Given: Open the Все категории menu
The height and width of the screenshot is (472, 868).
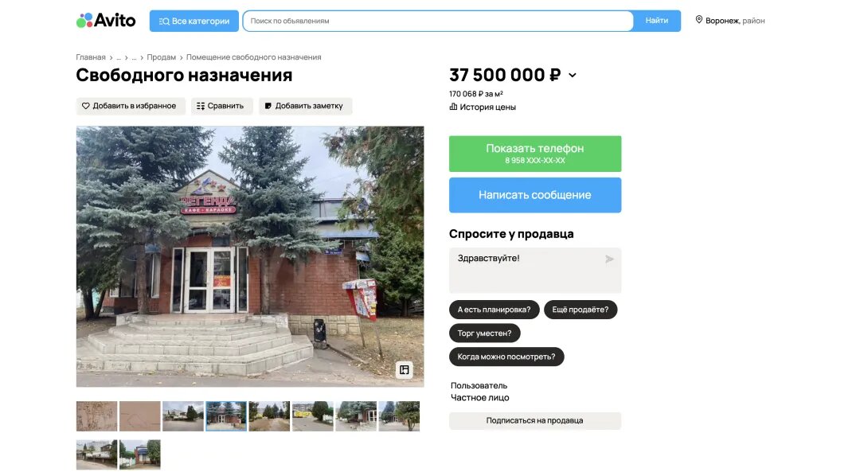Looking at the screenshot, I should [194, 21].
